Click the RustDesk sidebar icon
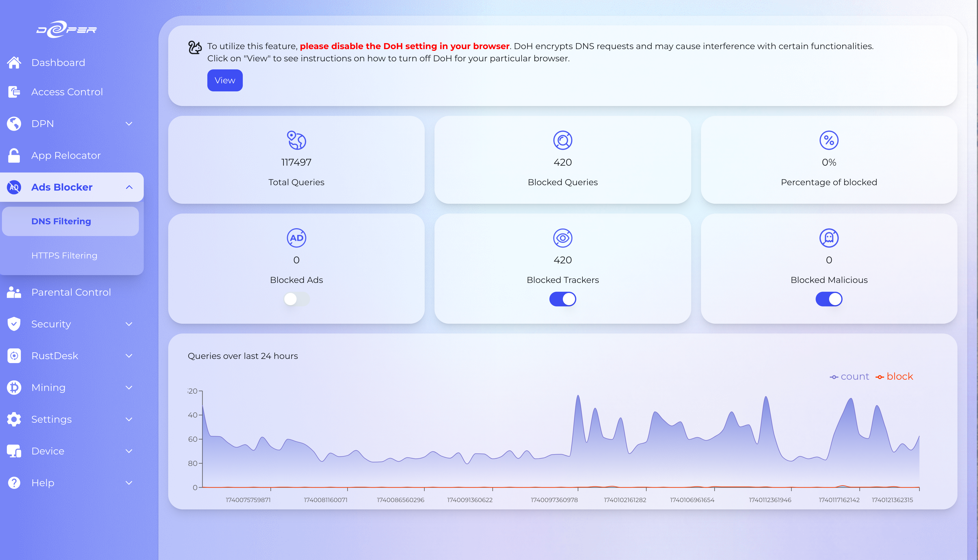 coord(14,356)
